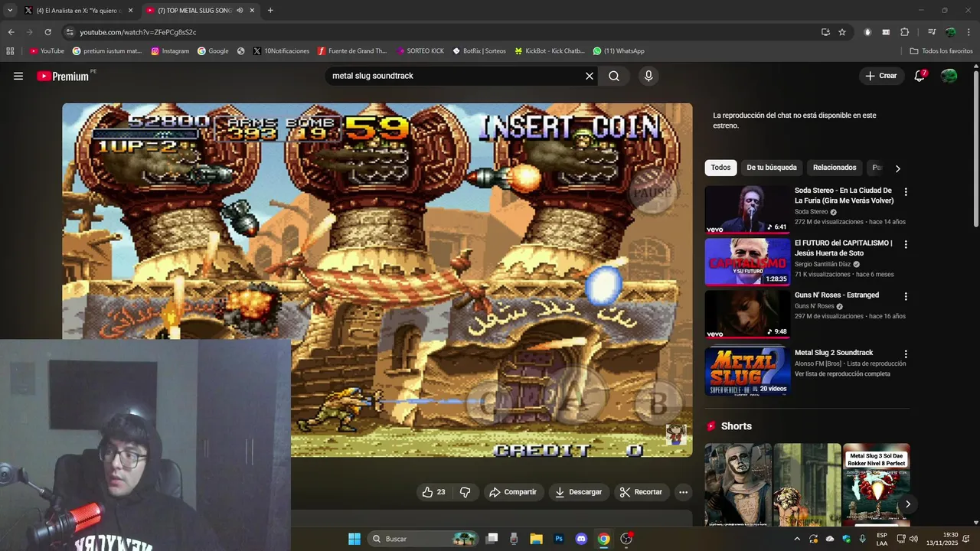Open the Metal Slug 2 playlist thumbnail
The width and height of the screenshot is (980, 551).
[747, 371]
